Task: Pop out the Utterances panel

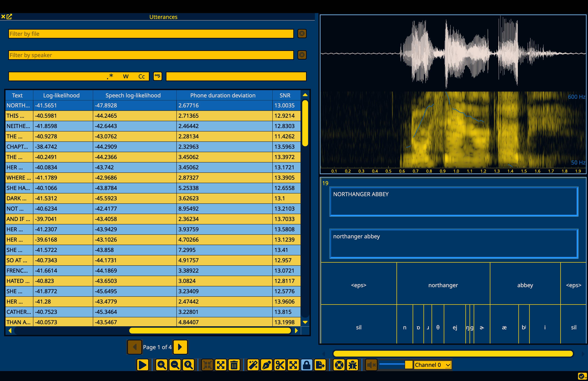Action: point(9,17)
